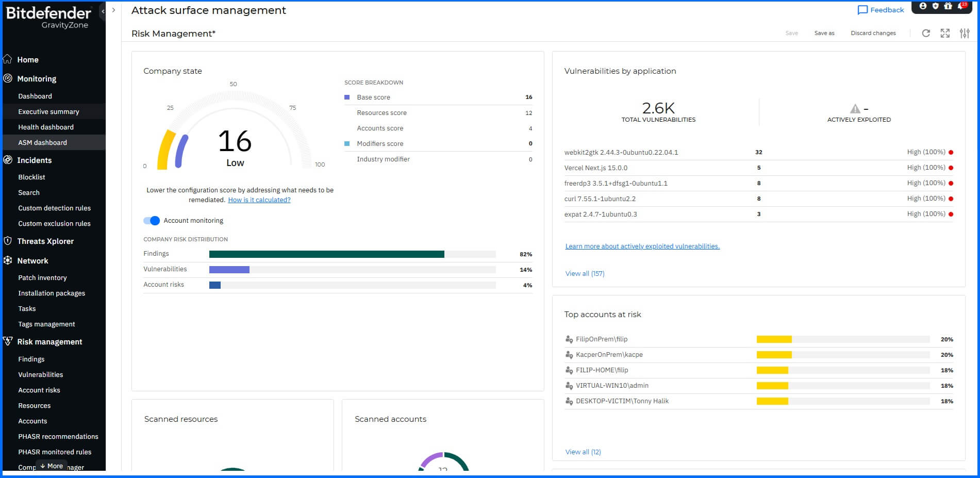Open the Resources sidebar page
Image resolution: width=980 pixels, height=478 pixels.
click(35, 406)
